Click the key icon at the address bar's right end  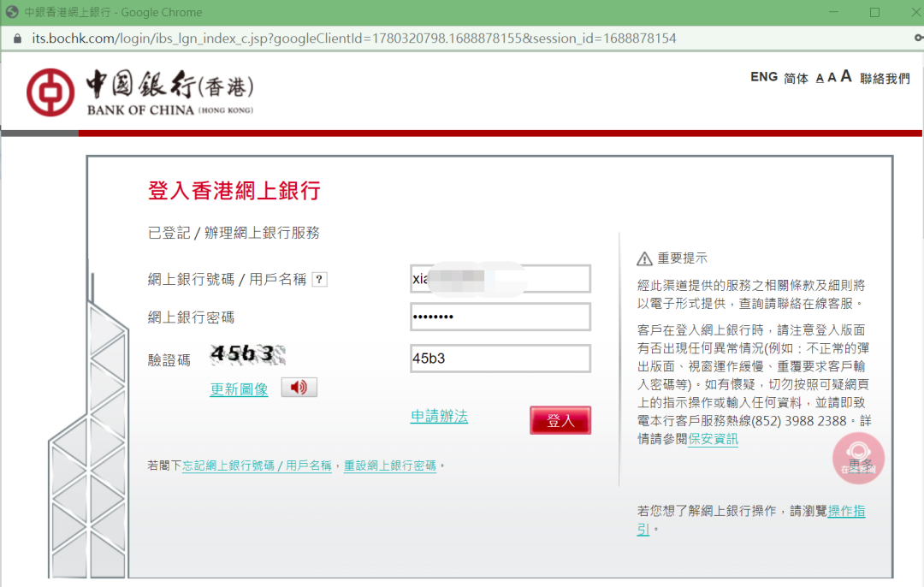[x=919, y=38]
